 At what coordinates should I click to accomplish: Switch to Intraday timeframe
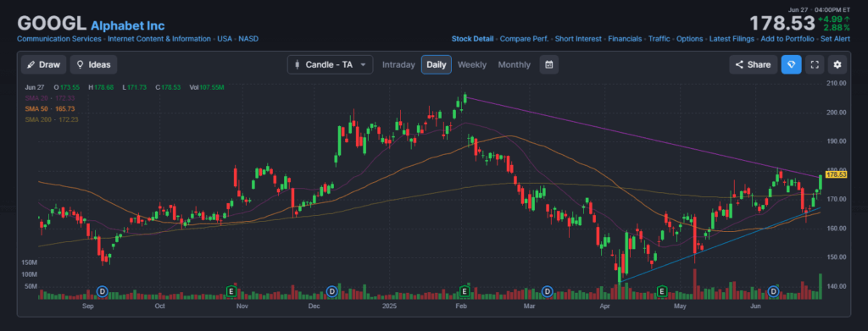(x=398, y=64)
